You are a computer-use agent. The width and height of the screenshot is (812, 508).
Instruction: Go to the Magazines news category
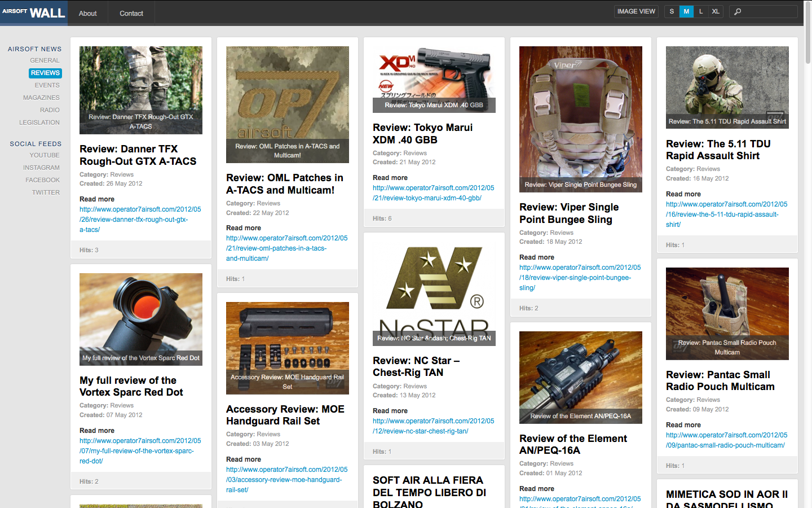[41, 98]
